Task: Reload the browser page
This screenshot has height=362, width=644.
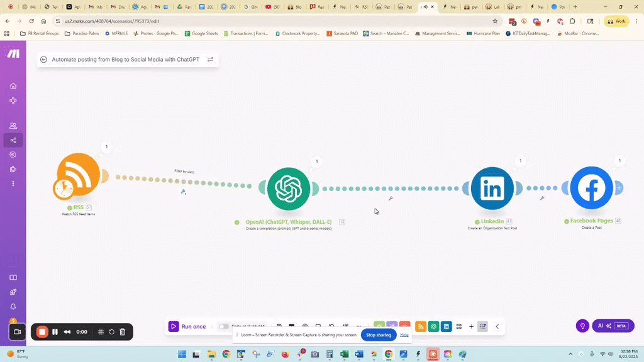Action: click(31, 21)
